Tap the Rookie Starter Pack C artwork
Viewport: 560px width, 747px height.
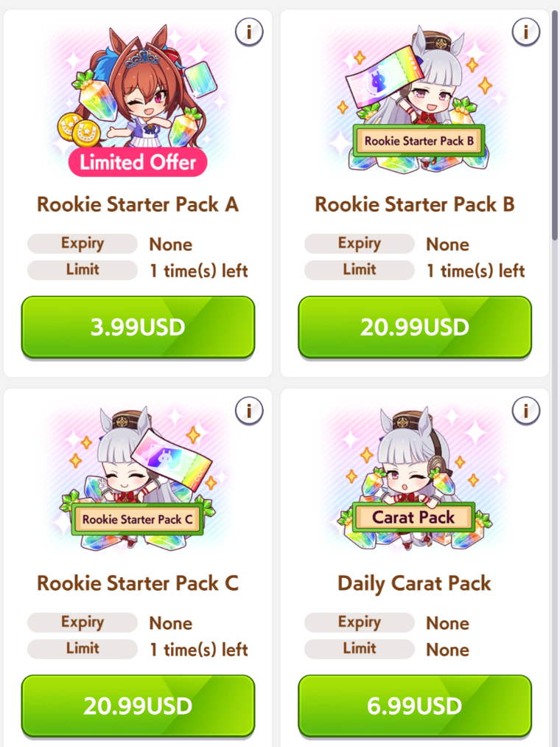[x=138, y=479]
